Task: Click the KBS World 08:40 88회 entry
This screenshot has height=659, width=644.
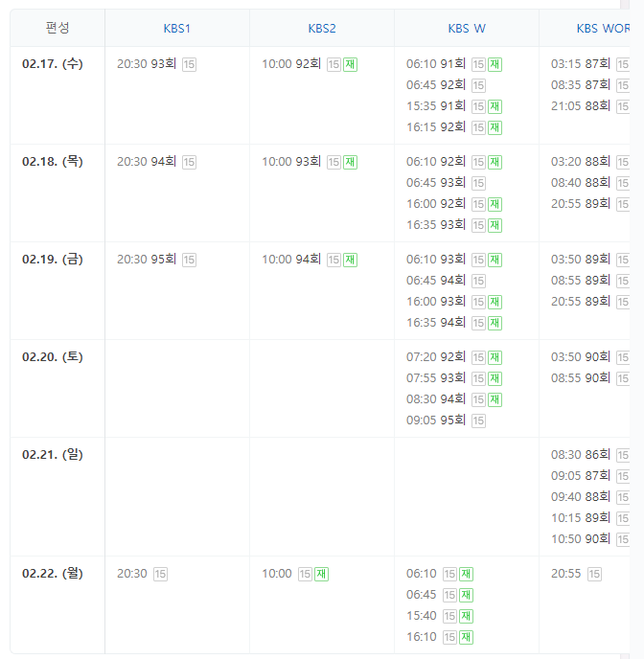Action: [x=581, y=182]
